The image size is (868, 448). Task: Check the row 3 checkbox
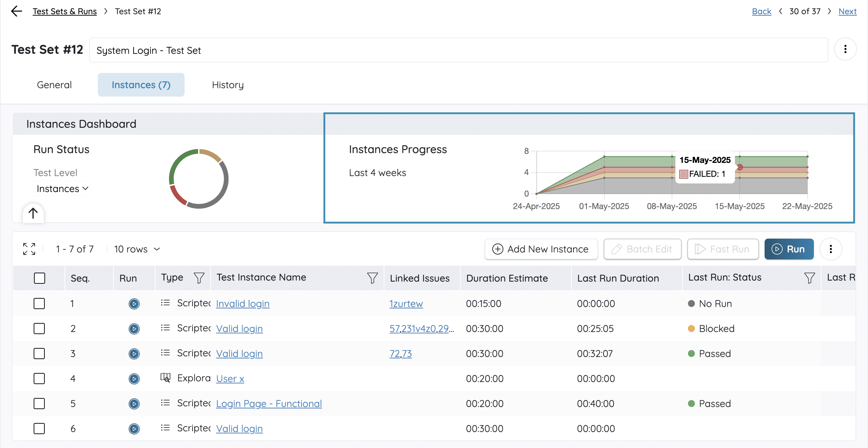pyautogui.click(x=39, y=354)
